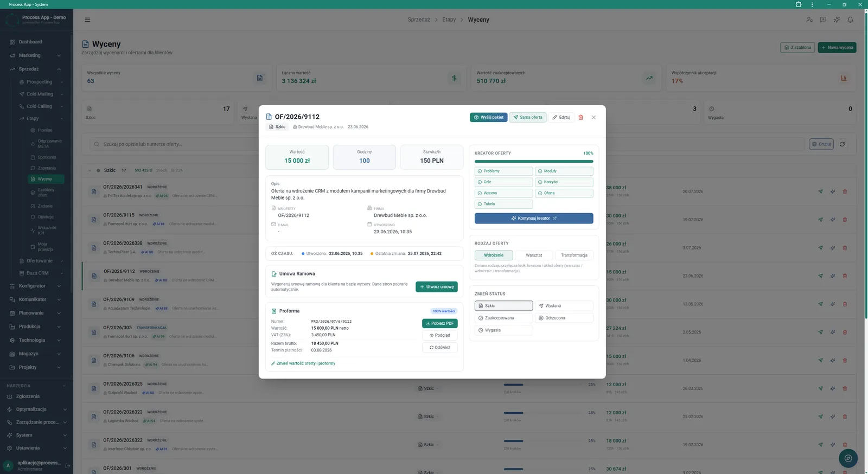Click Kontynuuj kreator
This screenshot has height=474, width=868.
pyautogui.click(x=534, y=218)
